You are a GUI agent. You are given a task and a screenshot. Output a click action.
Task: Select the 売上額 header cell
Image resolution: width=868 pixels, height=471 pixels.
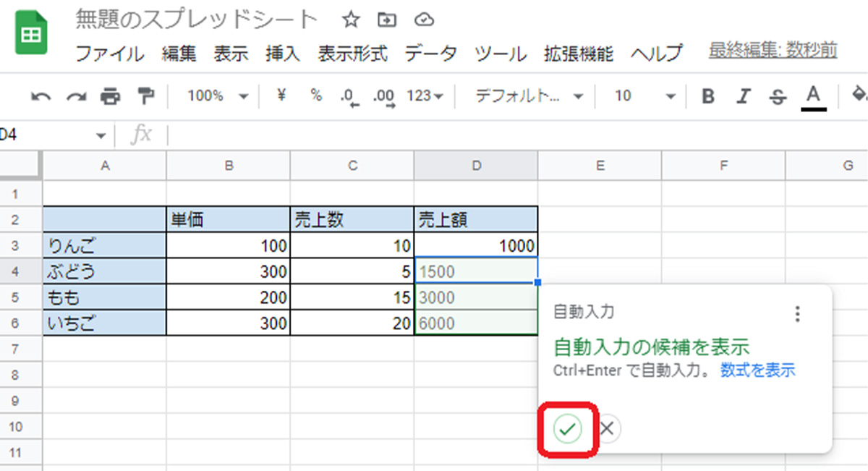click(476, 220)
